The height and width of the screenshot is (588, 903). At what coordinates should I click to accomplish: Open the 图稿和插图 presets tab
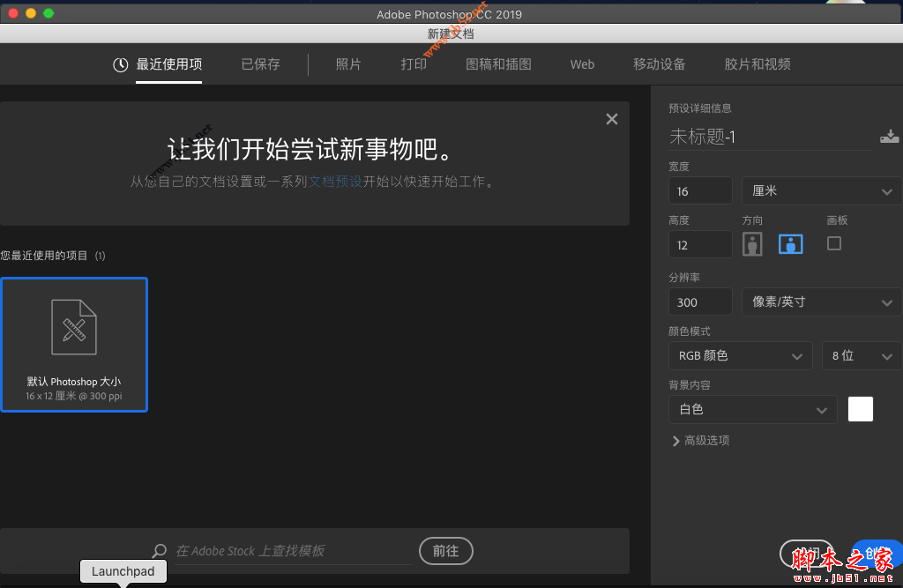click(498, 64)
